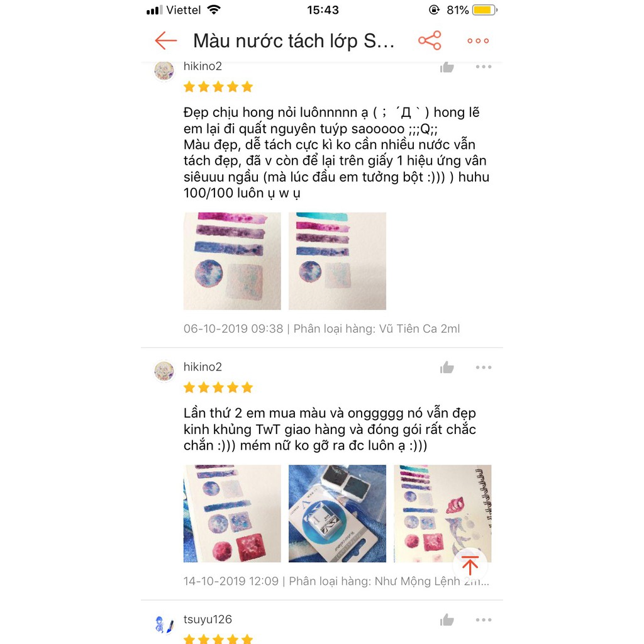Open first swatch photo in first review
644x644 pixels.
coord(232,261)
